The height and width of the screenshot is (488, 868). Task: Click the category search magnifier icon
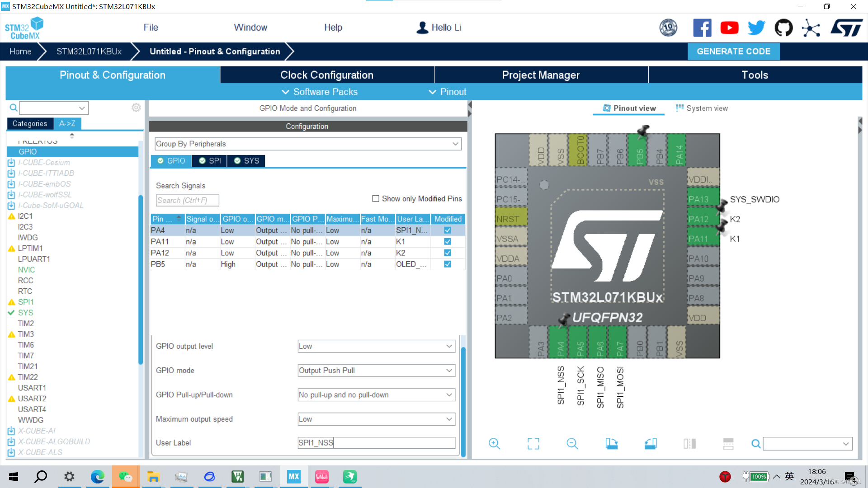point(14,108)
